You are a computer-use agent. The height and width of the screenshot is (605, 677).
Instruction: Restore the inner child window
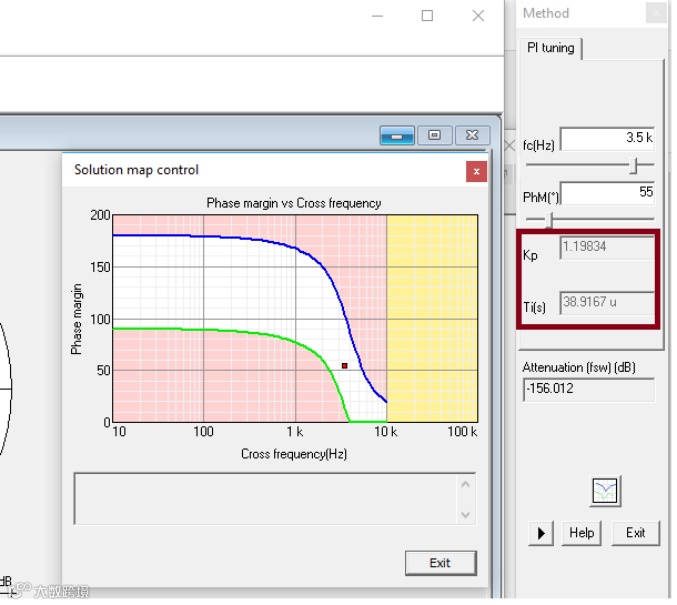pyautogui.click(x=434, y=136)
